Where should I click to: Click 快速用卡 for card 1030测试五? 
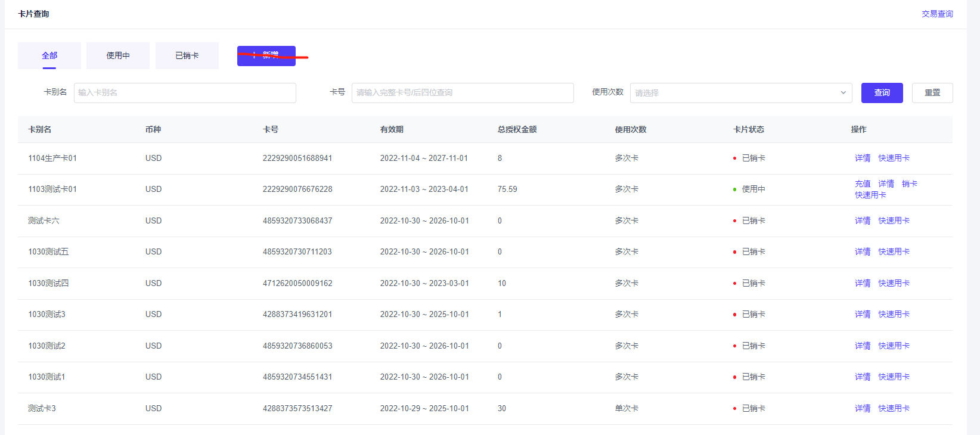[x=894, y=251]
